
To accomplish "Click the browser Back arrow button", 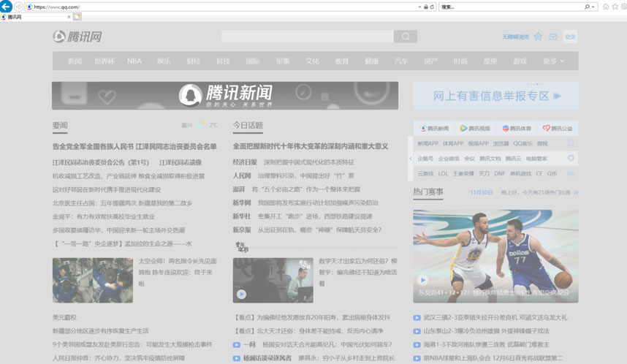I will [x=7, y=7].
